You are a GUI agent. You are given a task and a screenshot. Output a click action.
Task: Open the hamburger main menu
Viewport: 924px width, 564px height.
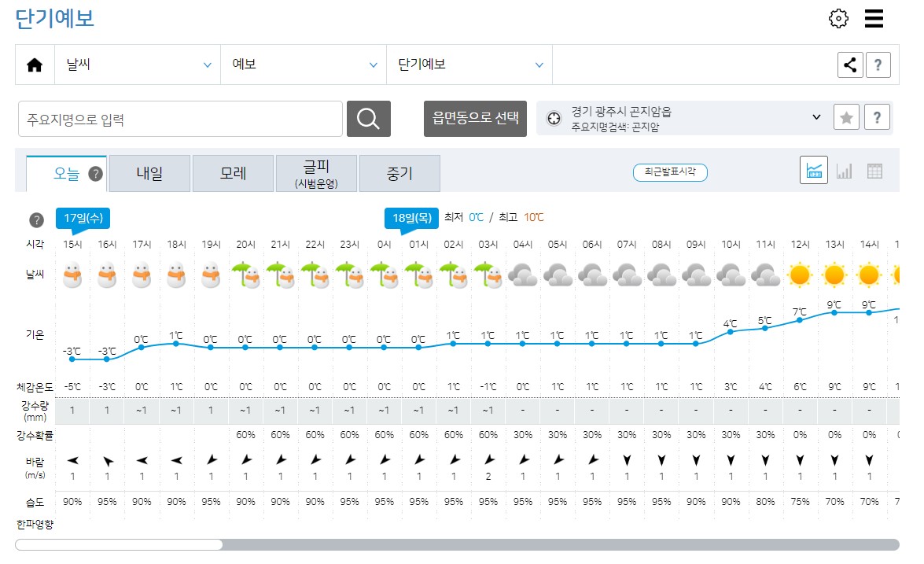[874, 18]
